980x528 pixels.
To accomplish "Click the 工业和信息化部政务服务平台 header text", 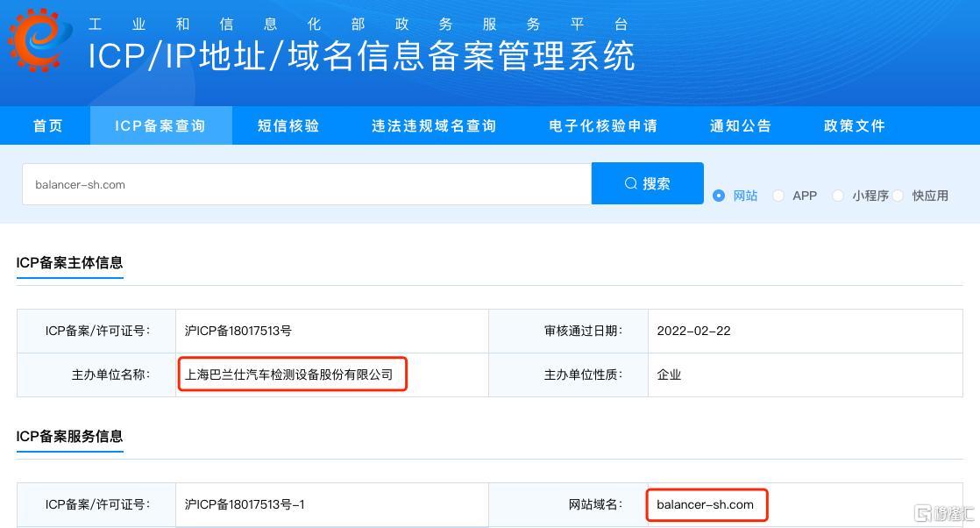I will pyautogui.click(x=359, y=25).
